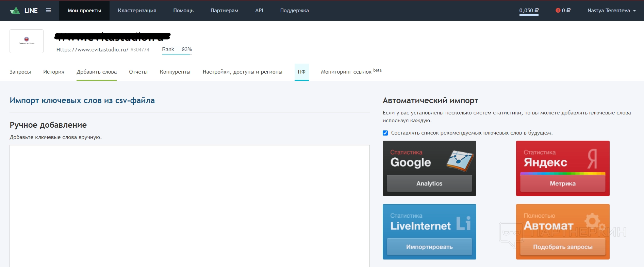Click the red alert icon near 0 ₽
Viewport: 644px width, 267px height.
558,11
